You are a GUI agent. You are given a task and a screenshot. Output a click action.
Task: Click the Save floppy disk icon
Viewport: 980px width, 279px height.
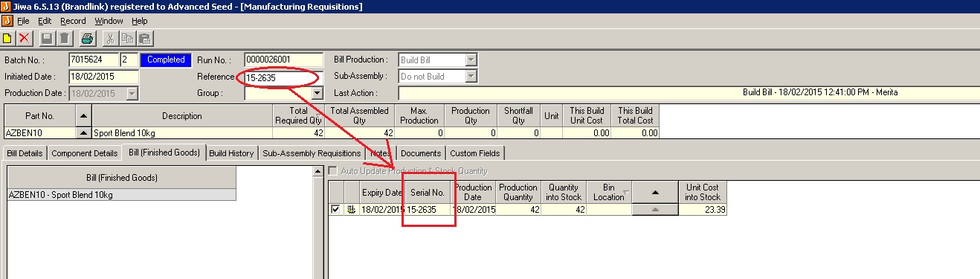pos(48,38)
